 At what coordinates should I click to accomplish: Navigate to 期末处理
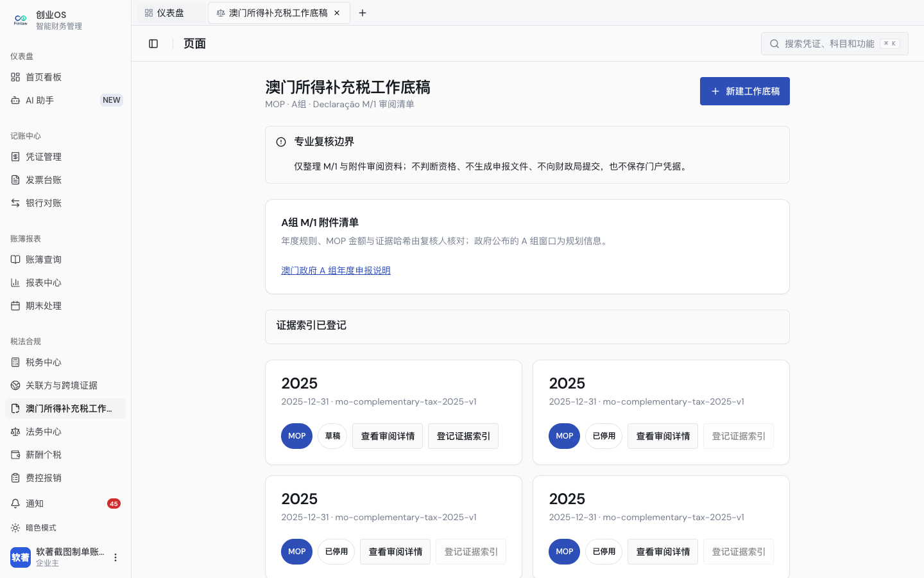65,306
